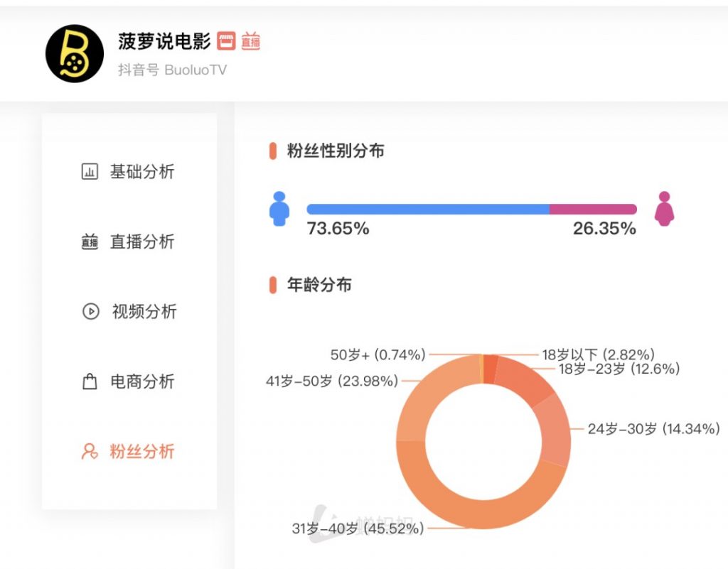The image size is (728, 569).
Task: Open the 基础分析 menu item
Action: coord(141,172)
